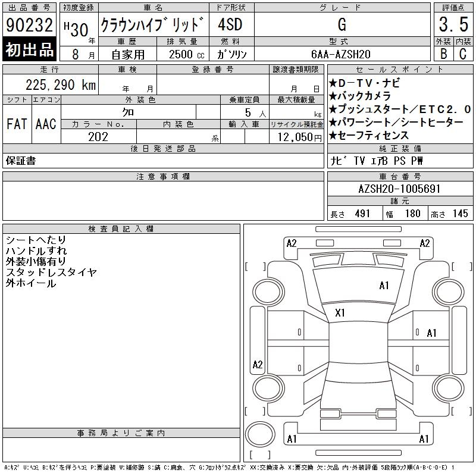
Task: Select the 保証書 entry under 後日発送部品
Action: coord(21,161)
